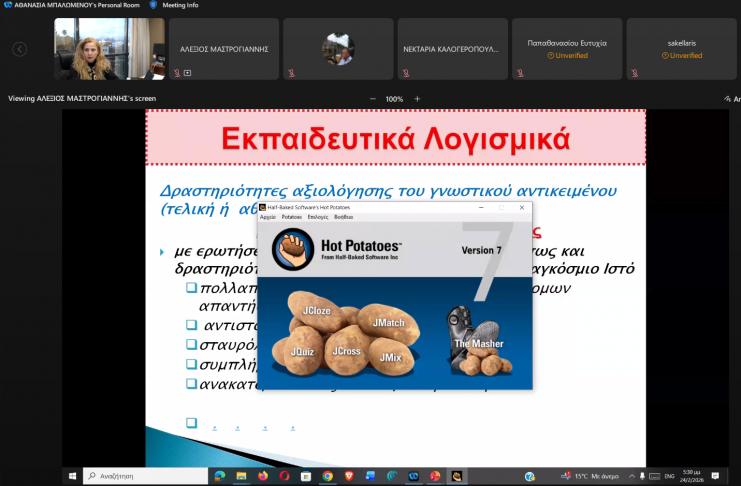The width and height of the screenshot is (741, 486).
Task: Open the Επιλογές menu
Action: pyautogui.click(x=318, y=216)
